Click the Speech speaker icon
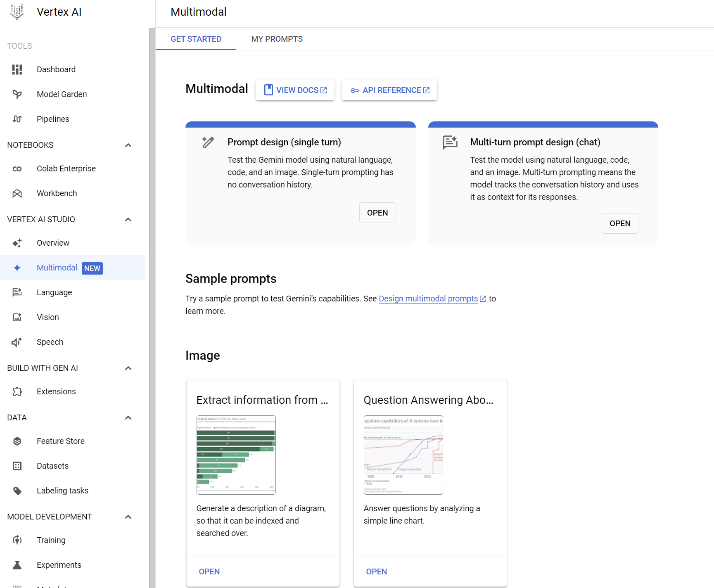714x588 pixels. click(17, 342)
